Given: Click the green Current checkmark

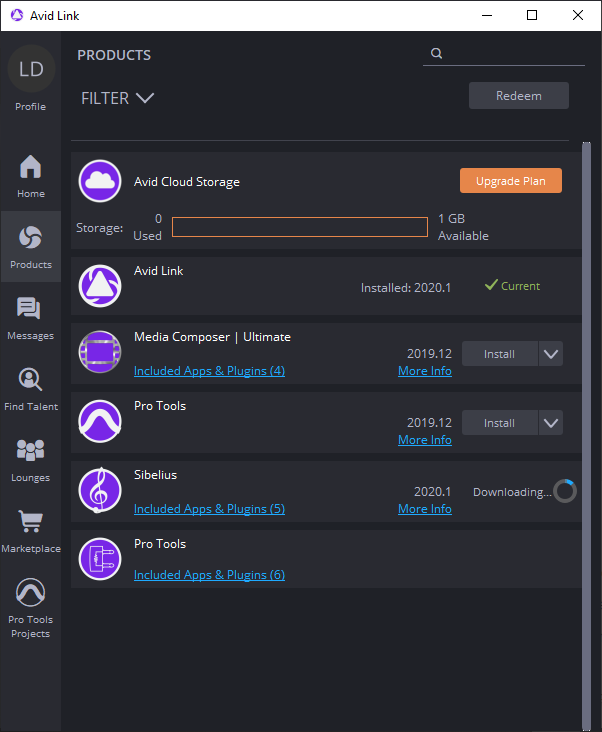Looking at the screenshot, I should coord(491,285).
